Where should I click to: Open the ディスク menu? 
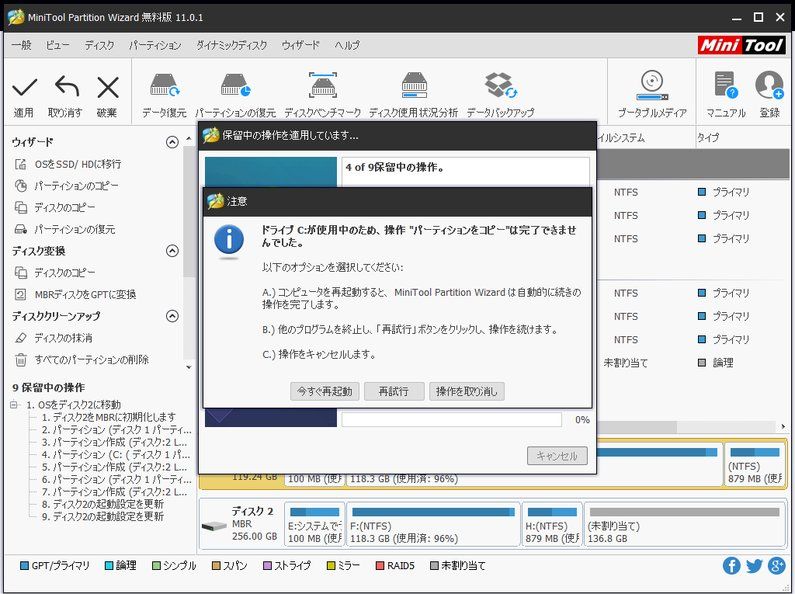tap(99, 45)
